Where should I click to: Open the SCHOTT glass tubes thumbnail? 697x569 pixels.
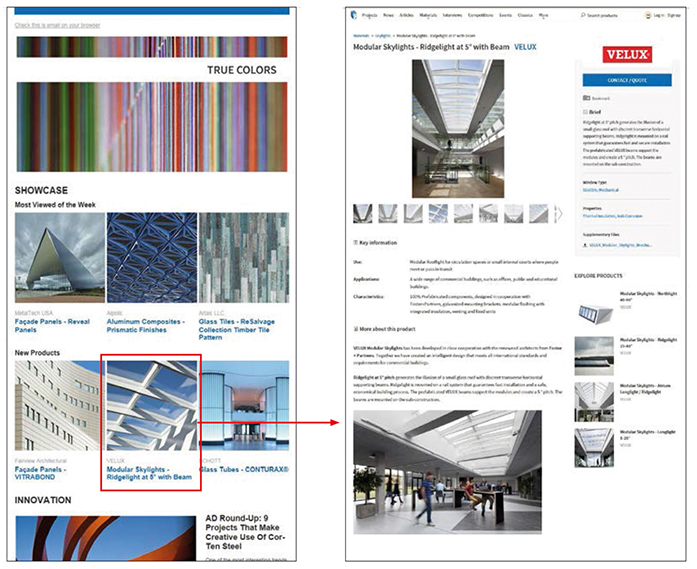coord(244,405)
